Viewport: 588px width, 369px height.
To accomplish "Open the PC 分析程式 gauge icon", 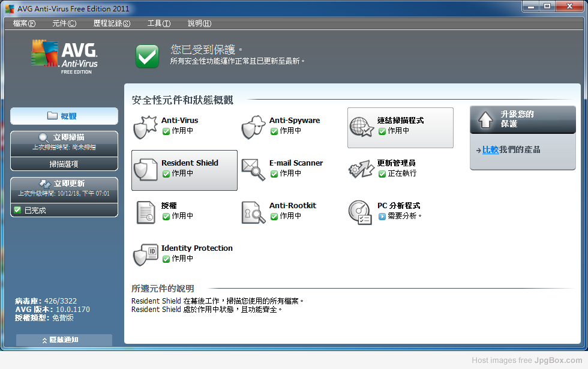I will click(x=361, y=212).
